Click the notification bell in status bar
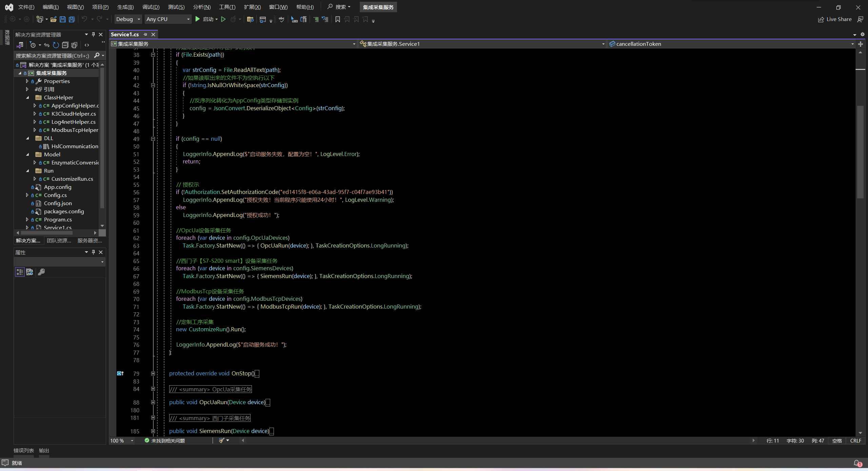This screenshot has width=868, height=471. click(x=858, y=463)
